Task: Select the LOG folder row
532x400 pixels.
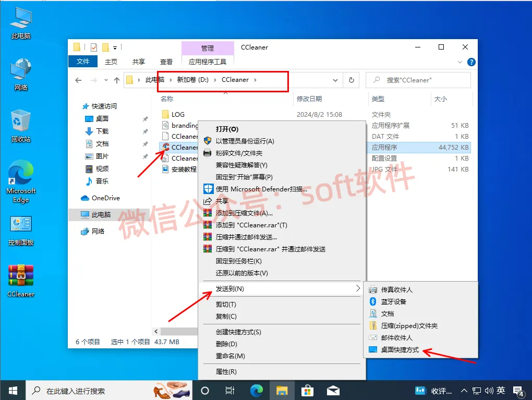Action: [x=316, y=114]
